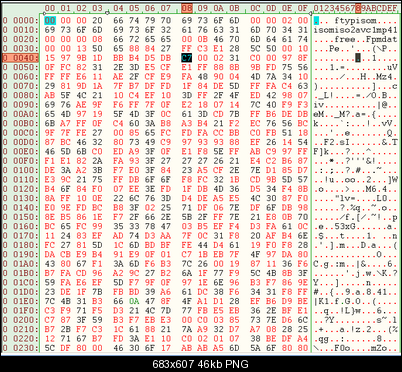
Task: Click the highlighted 08 column header
Action: [x=187, y=8]
